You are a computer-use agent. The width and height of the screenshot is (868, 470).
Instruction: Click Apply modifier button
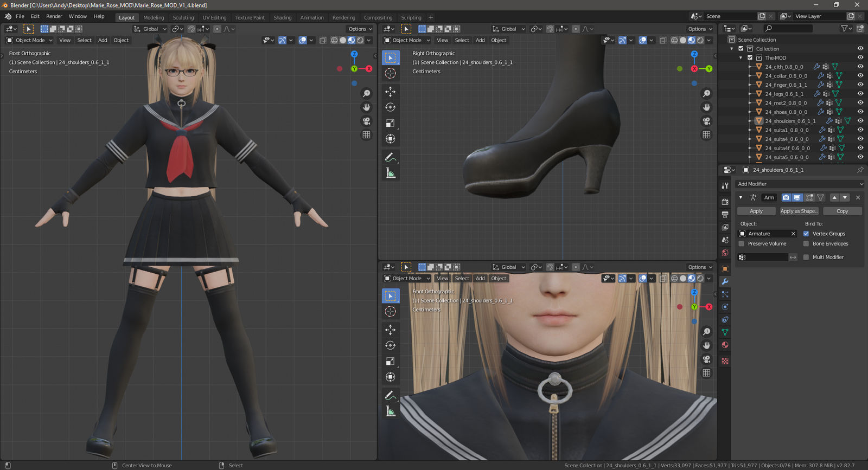[756, 211]
